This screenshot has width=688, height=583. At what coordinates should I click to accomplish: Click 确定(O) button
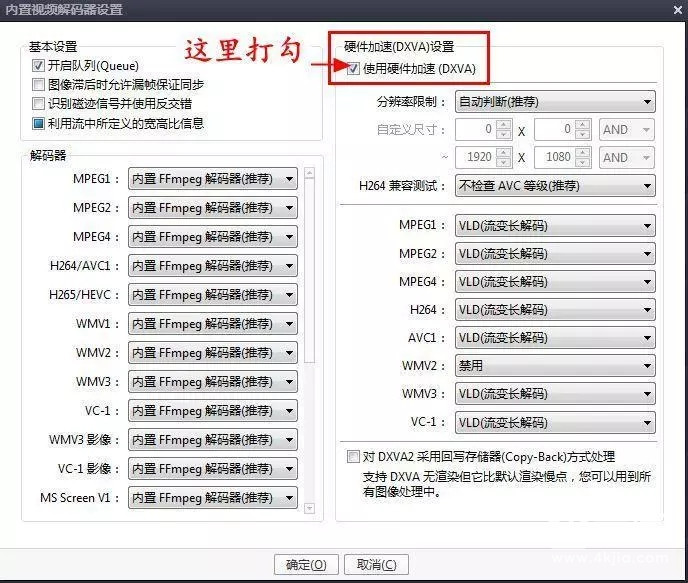coord(305,564)
